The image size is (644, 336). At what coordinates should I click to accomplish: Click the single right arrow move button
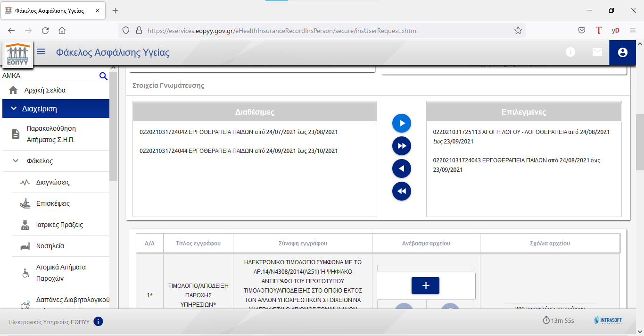coord(402,123)
